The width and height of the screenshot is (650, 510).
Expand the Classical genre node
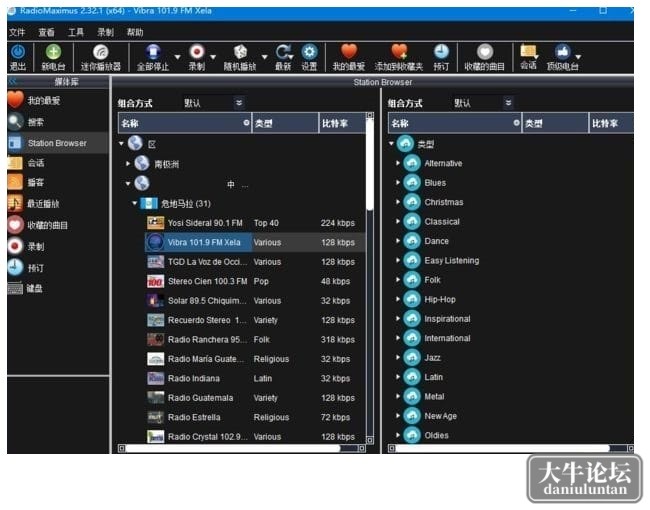[398, 221]
